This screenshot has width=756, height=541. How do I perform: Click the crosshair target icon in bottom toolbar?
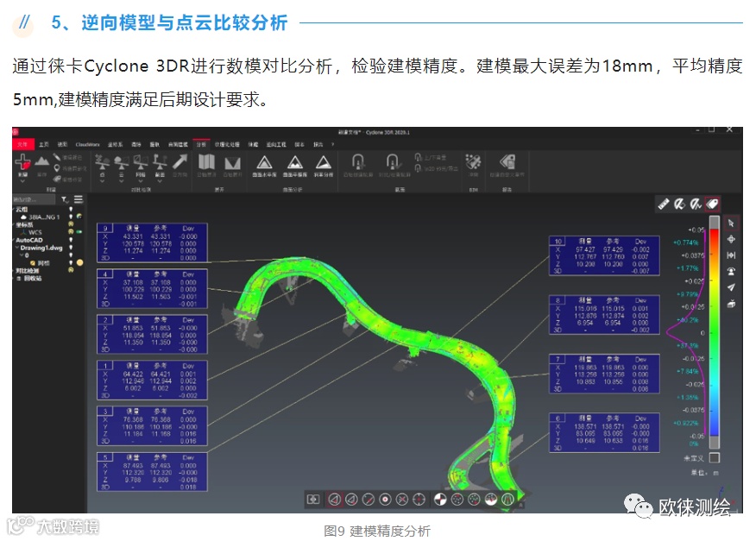(419, 500)
